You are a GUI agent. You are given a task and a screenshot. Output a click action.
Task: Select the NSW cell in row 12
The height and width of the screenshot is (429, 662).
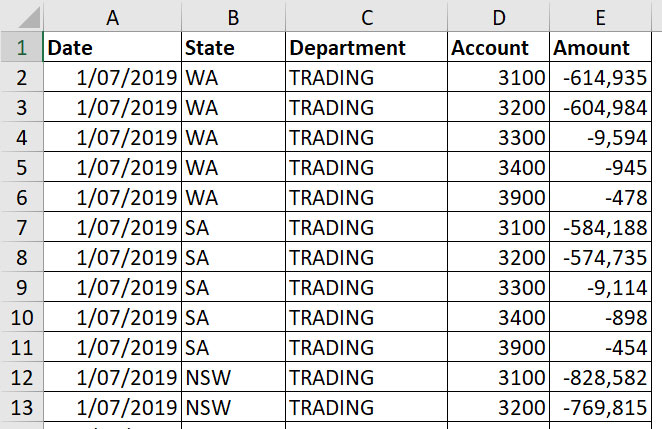click(x=233, y=377)
